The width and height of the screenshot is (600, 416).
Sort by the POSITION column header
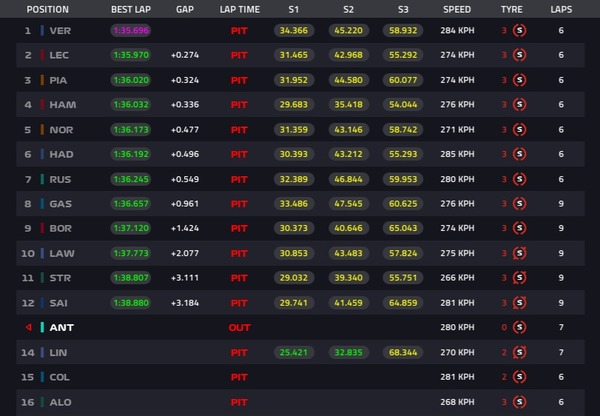click(x=47, y=10)
